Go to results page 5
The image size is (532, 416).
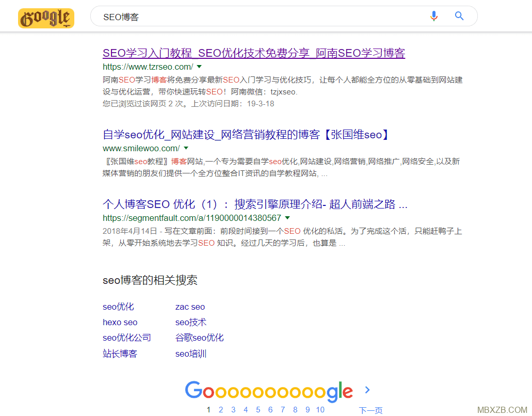258,410
